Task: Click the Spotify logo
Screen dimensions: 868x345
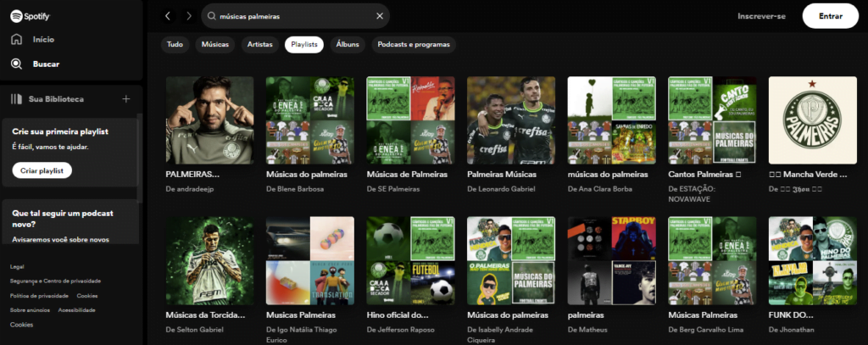Action: pos(30,16)
